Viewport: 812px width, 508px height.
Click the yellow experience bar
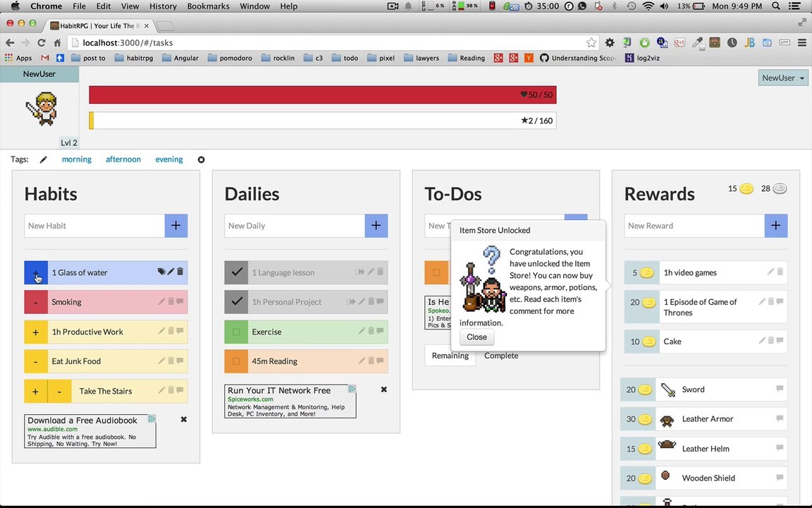click(323, 121)
